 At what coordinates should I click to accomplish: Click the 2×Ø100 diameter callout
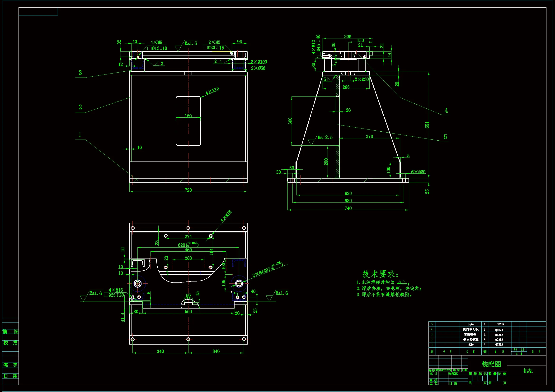click(x=259, y=62)
